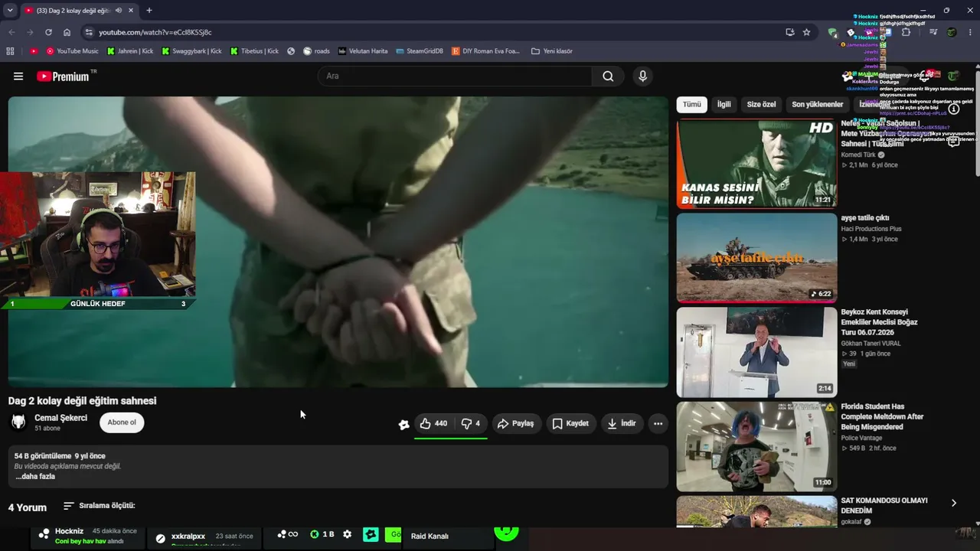980x551 pixels.
Task: Open 'ayşe tatile çıktı' video thumbnail
Action: [756, 258]
